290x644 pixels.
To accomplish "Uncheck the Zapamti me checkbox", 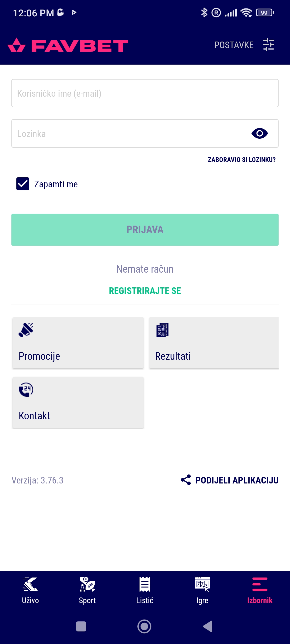I will tap(23, 184).
